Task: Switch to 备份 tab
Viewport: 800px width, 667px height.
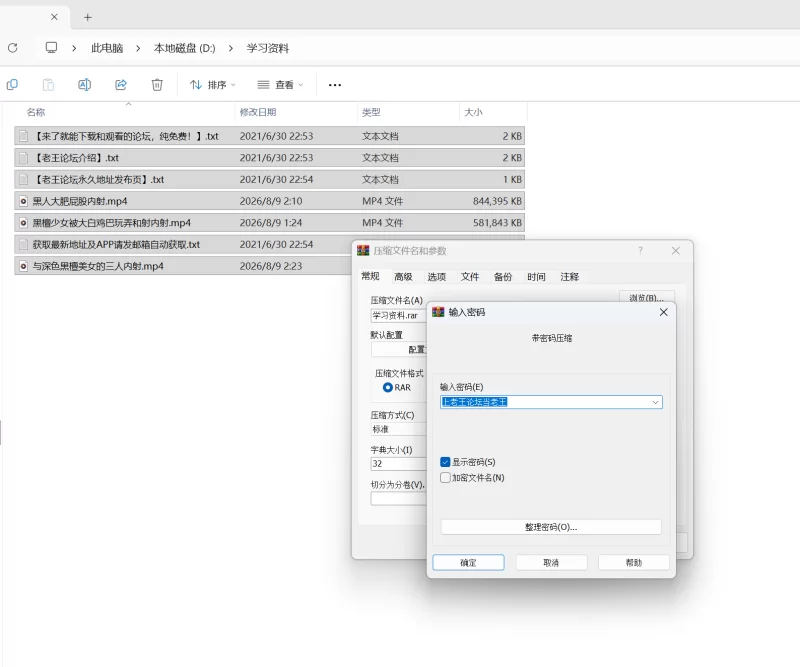Action: (x=503, y=277)
